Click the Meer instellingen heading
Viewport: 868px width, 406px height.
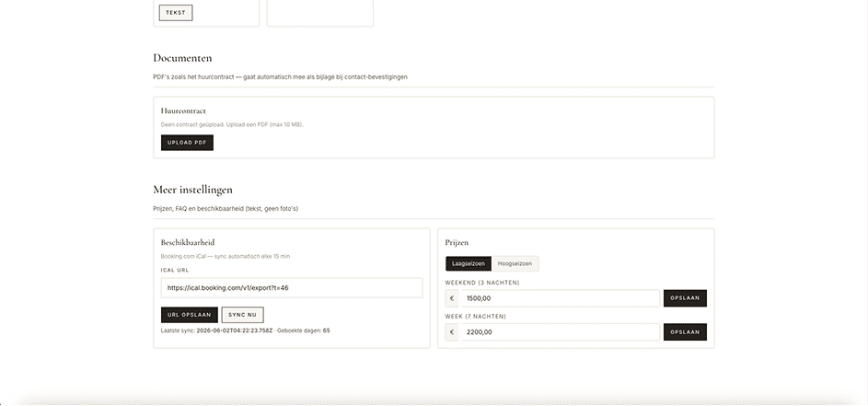pos(192,190)
